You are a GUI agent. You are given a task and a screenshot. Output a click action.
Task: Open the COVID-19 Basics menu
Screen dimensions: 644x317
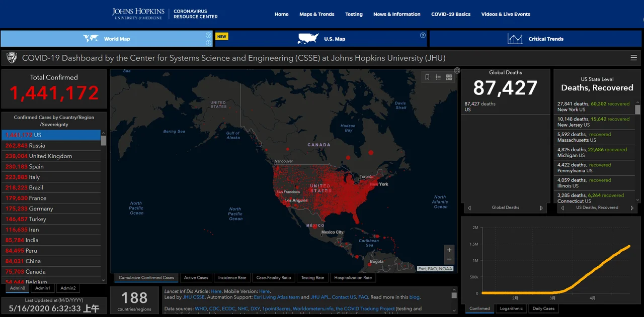coord(451,14)
